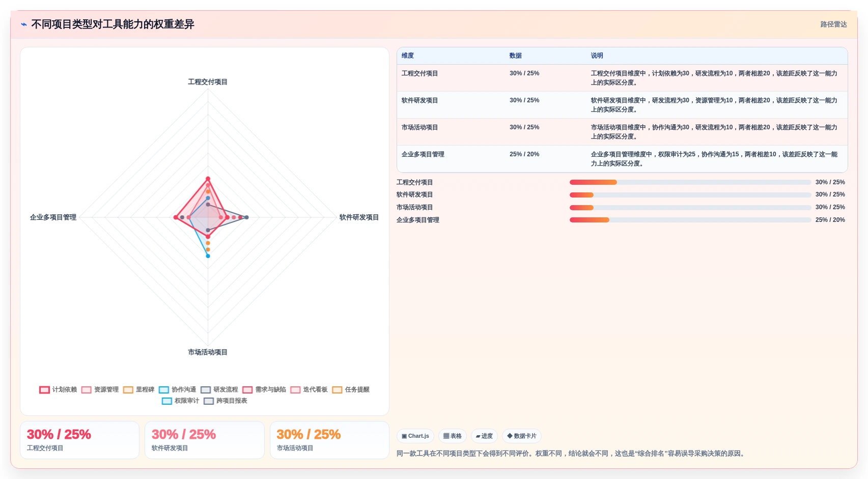Click radar axis label 企业多项目管理
The image size is (868, 479).
click(53, 217)
